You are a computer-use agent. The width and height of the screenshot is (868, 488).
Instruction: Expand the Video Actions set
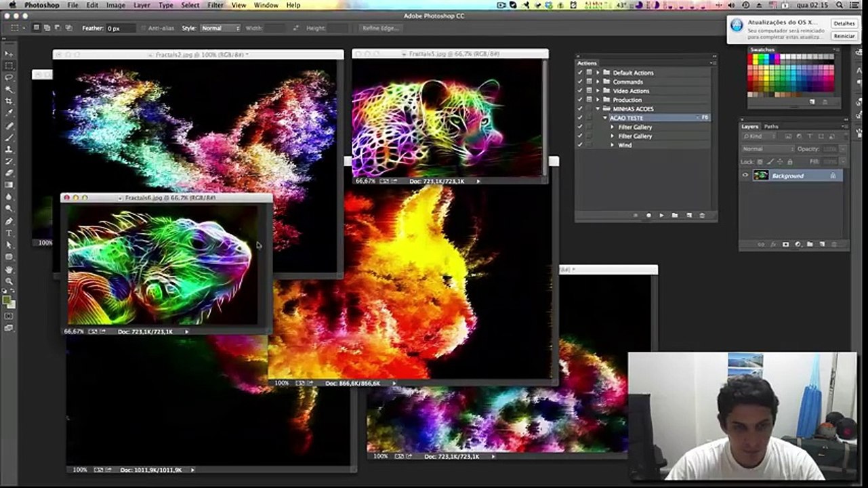pyautogui.click(x=598, y=91)
